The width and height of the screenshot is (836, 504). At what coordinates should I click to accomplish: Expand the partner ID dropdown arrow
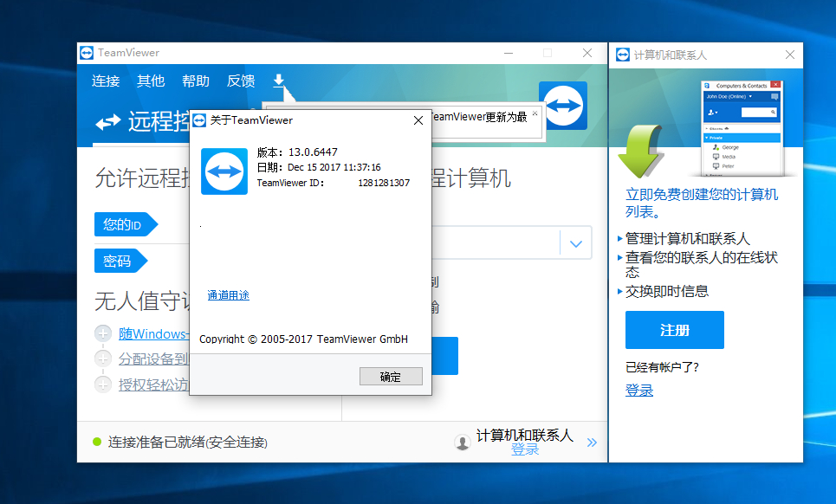576,243
